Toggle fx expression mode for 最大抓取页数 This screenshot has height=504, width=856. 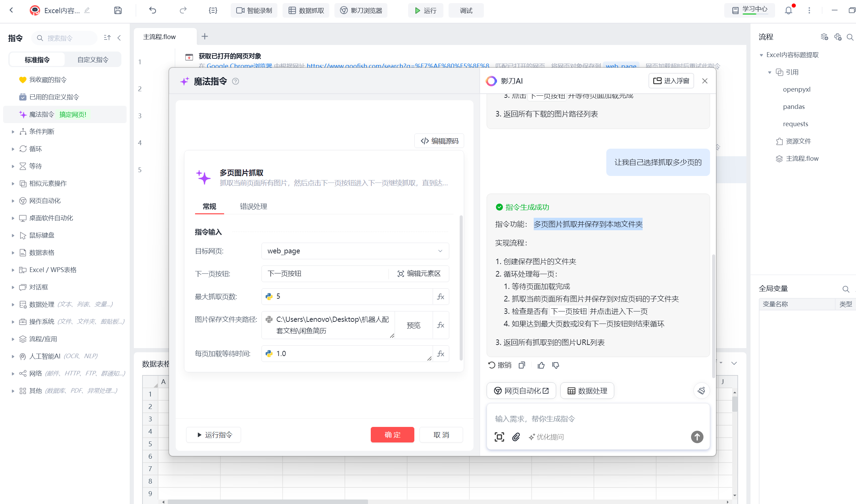pos(441,297)
